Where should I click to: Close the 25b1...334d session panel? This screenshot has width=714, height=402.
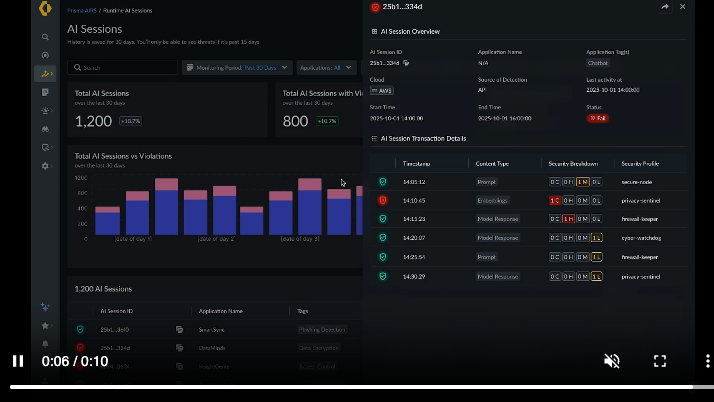pyautogui.click(x=682, y=6)
